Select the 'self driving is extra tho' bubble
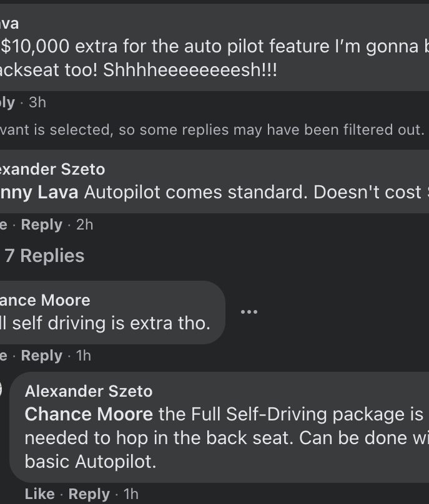The height and width of the screenshot is (504, 429). coord(112,313)
